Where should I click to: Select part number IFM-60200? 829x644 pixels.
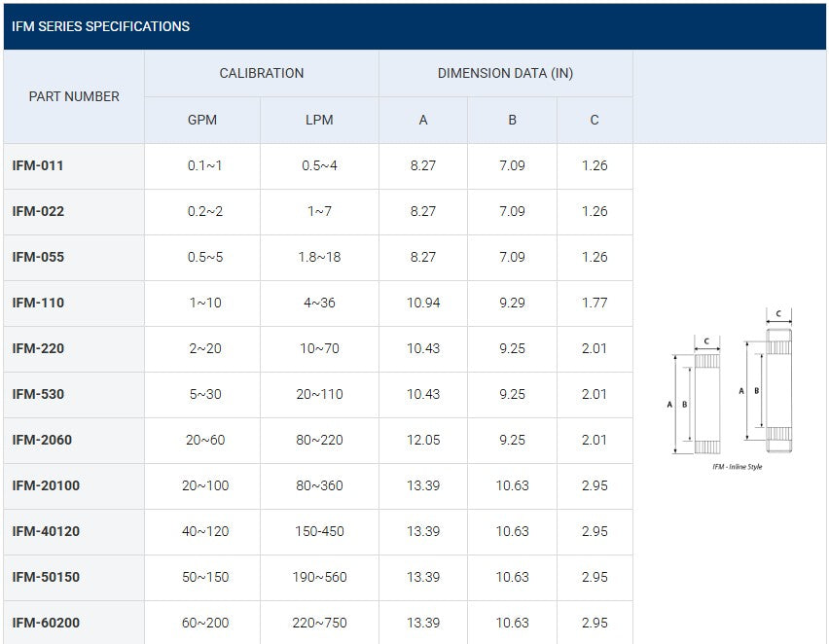(x=46, y=623)
